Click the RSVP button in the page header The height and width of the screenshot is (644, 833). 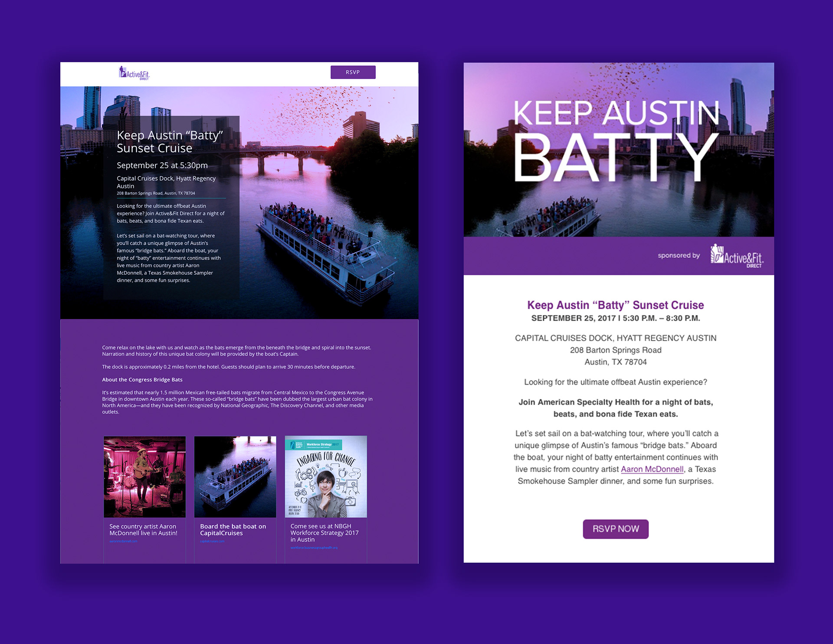click(353, 72)
